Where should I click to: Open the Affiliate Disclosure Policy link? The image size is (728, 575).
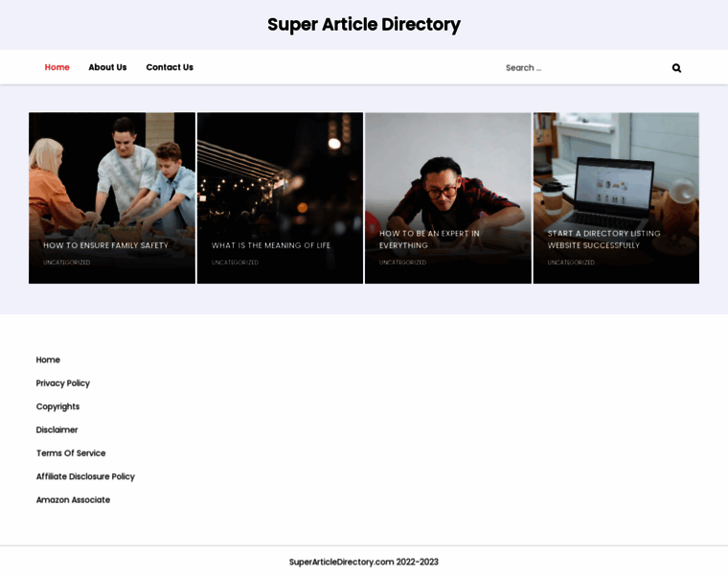click(x=85, y=476)
